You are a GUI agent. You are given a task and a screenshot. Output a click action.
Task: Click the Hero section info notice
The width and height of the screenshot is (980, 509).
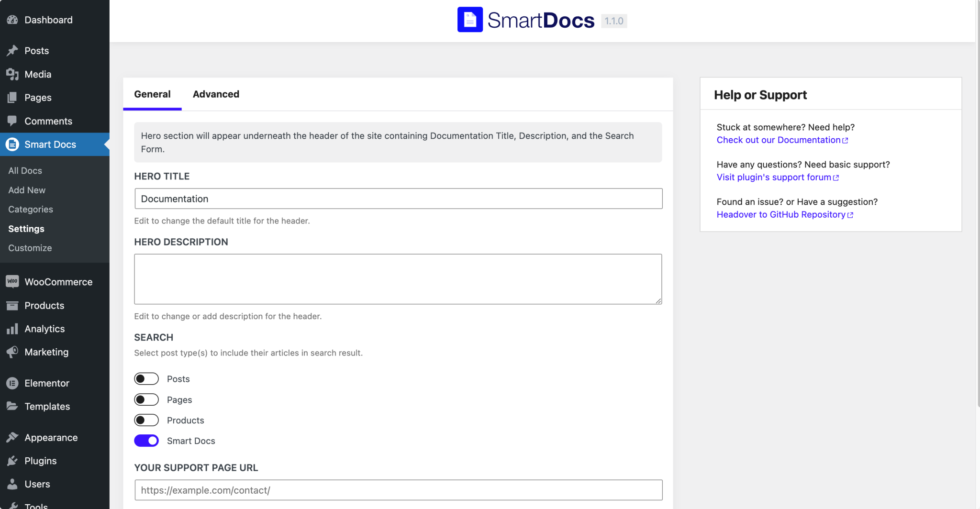coord(398,142)
